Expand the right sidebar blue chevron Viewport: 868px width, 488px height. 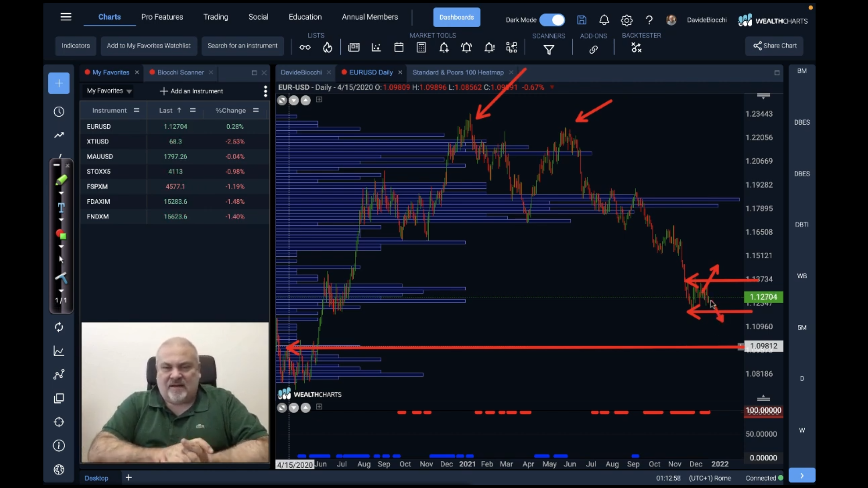point(802,475)
